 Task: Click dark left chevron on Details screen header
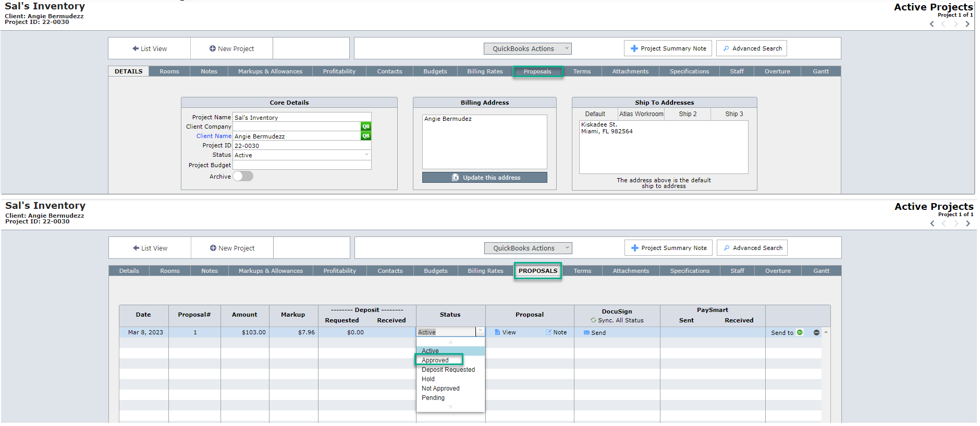(932, 24)
